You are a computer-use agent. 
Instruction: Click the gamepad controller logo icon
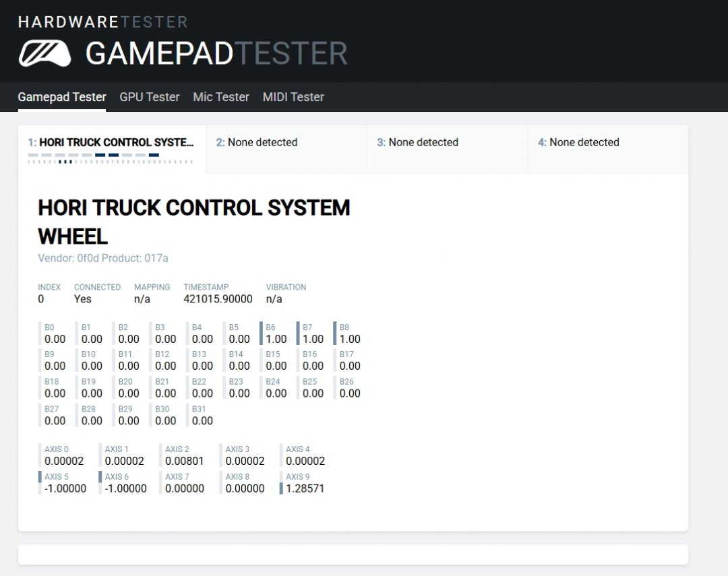pos(44,54)
